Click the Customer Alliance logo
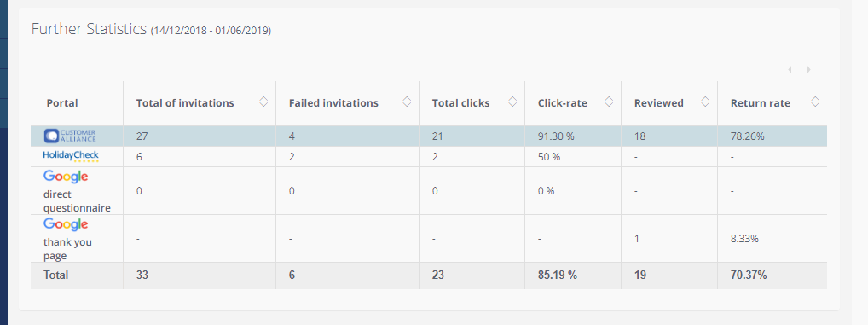868x325 pixels. 70,136
